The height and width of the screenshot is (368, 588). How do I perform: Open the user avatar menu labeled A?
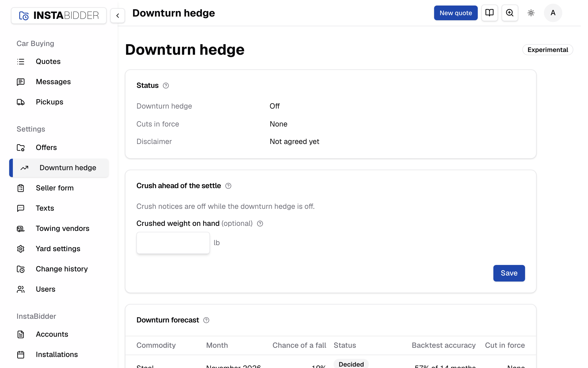point(553,13)
